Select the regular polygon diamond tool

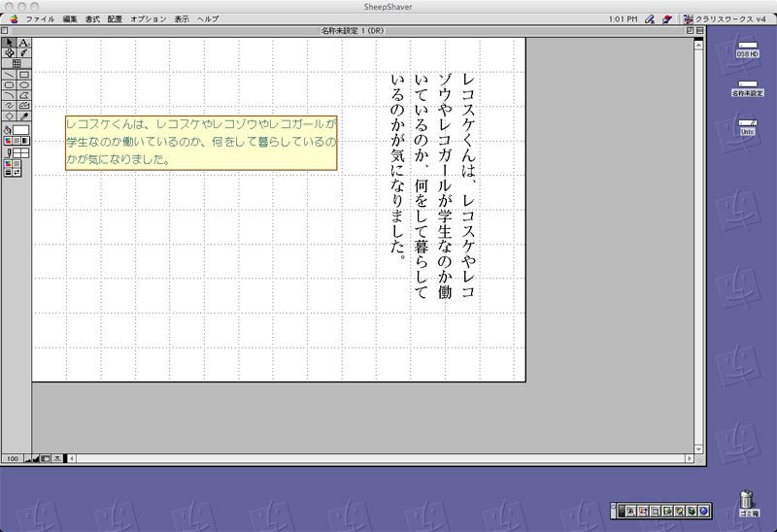pos(9,116)
